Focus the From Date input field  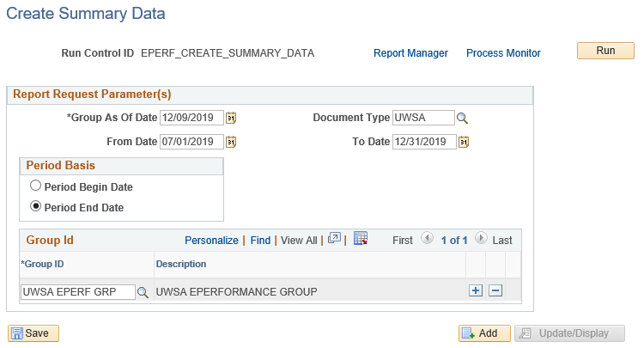pyautogui.click(x=191, y=142)
